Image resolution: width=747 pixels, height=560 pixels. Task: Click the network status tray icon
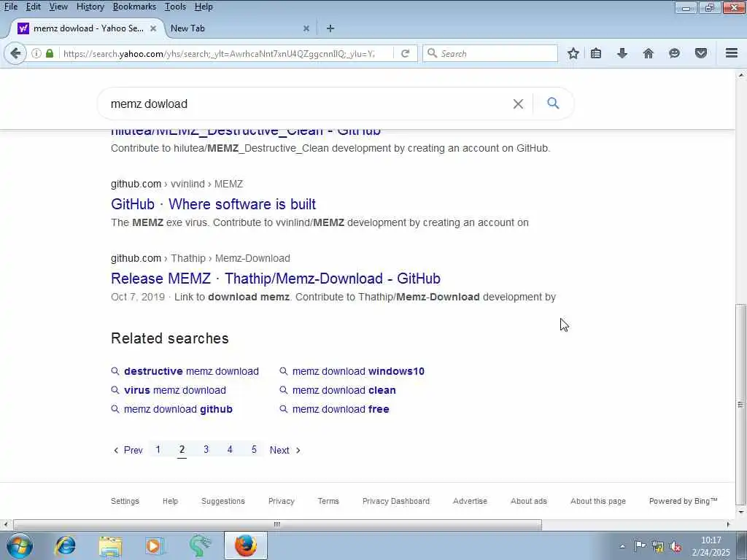(x=658, y=546)
